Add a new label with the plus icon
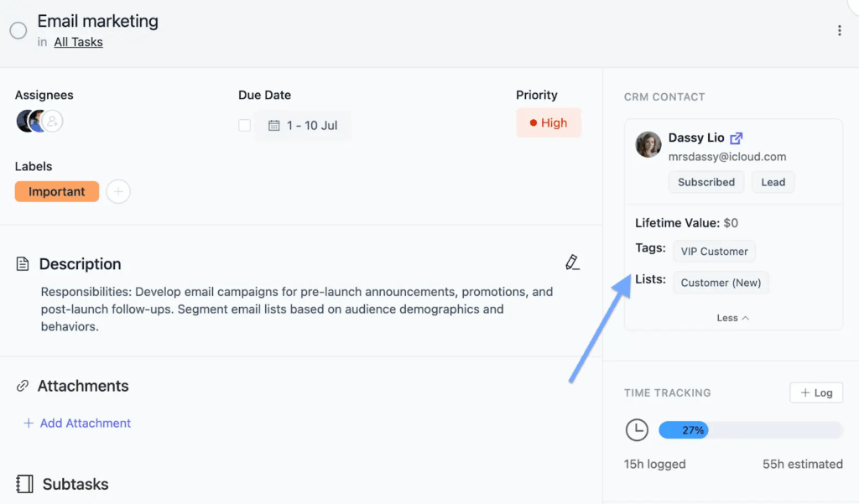Viewport: 859px width, 504px height. pyautogui.click(x=117, y=191)
